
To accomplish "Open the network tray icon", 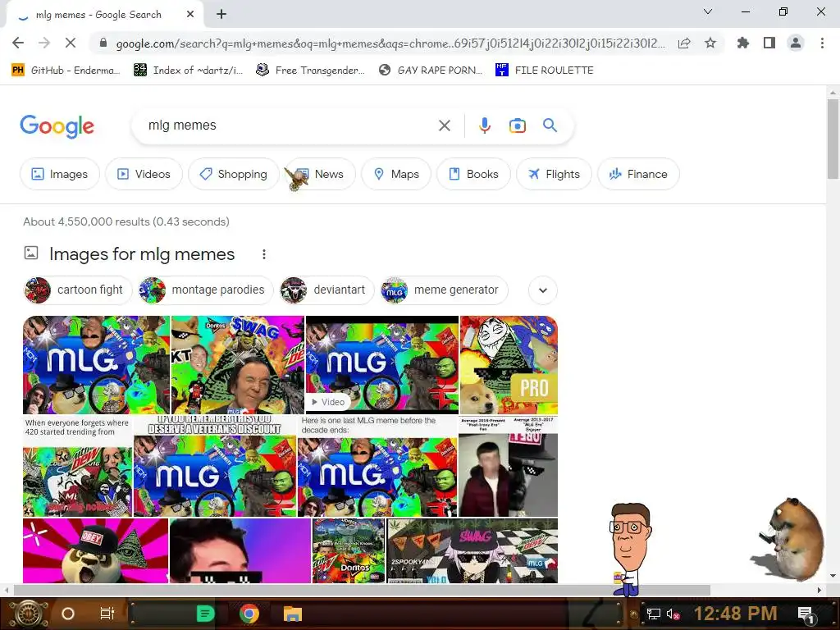I will (653, 614).
